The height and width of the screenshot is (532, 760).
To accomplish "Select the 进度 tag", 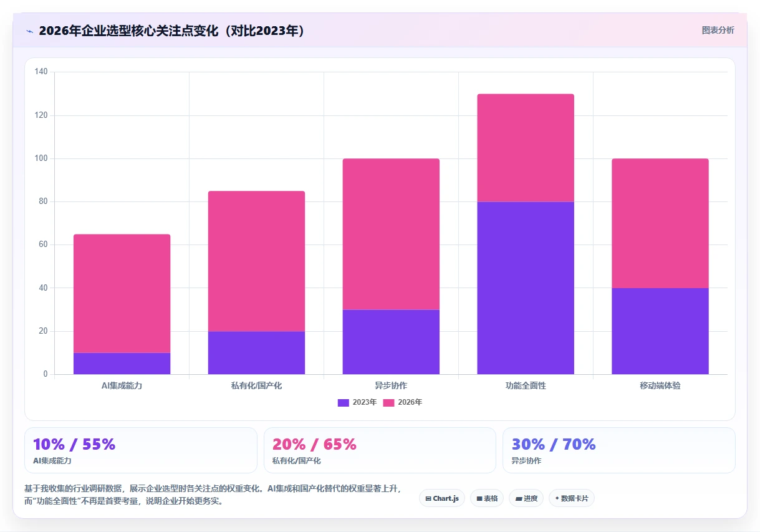I will pos(526,498).
